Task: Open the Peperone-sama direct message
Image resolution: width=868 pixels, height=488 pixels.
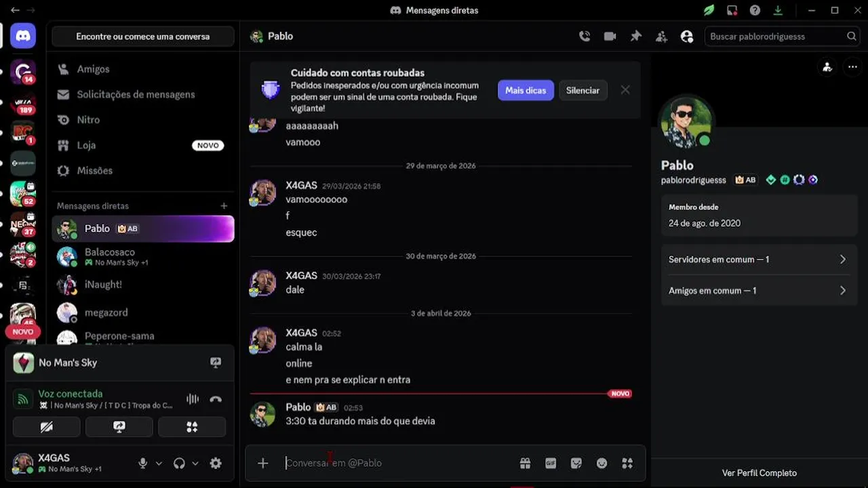Action: pos(143,337)
